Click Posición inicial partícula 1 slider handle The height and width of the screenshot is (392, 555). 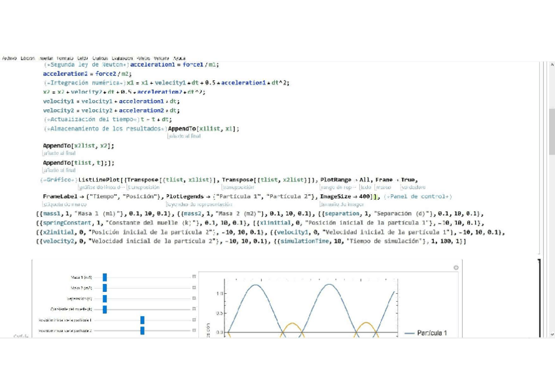142,320
